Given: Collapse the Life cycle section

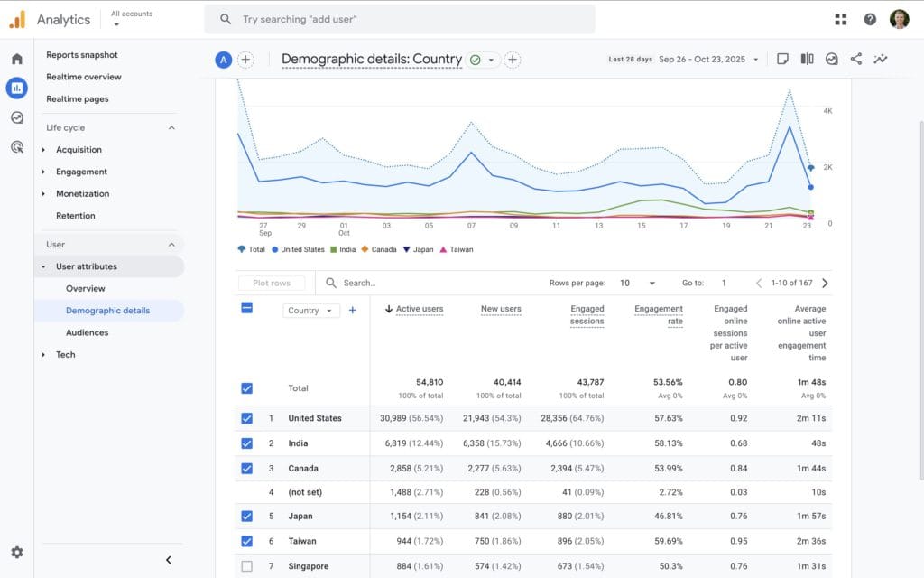Looking at the screenshot, I should (x=171, y=127).
